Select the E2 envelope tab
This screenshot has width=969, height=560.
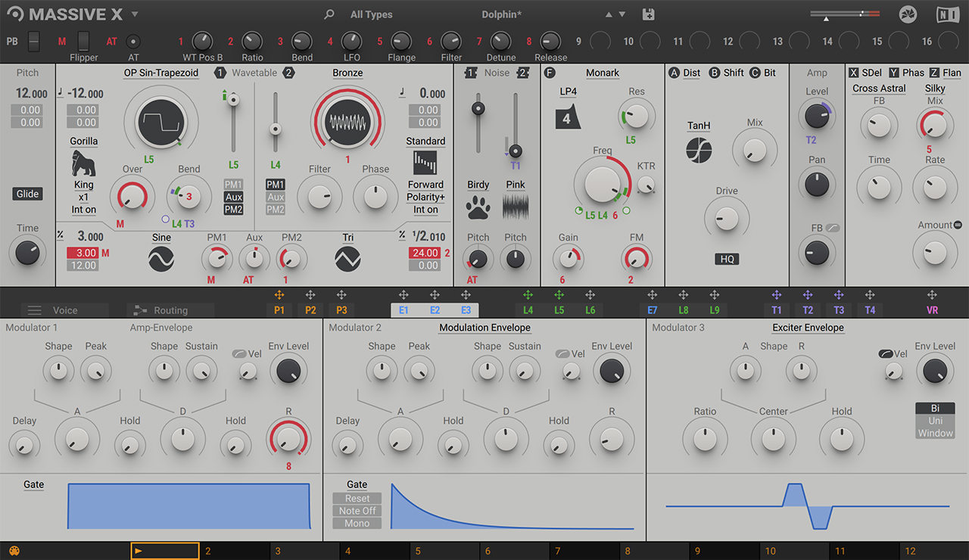tap(435, 310)
